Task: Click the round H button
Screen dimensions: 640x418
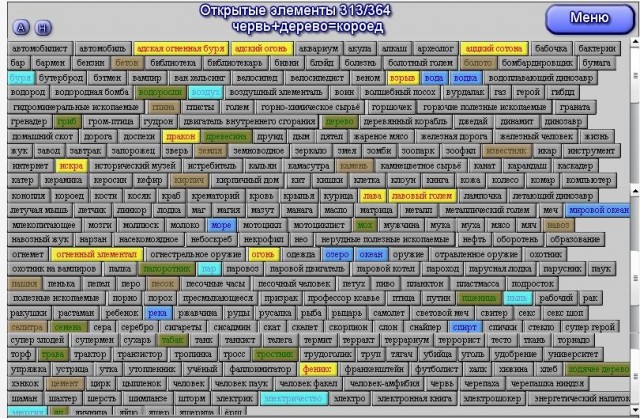Action: point(43,27)
